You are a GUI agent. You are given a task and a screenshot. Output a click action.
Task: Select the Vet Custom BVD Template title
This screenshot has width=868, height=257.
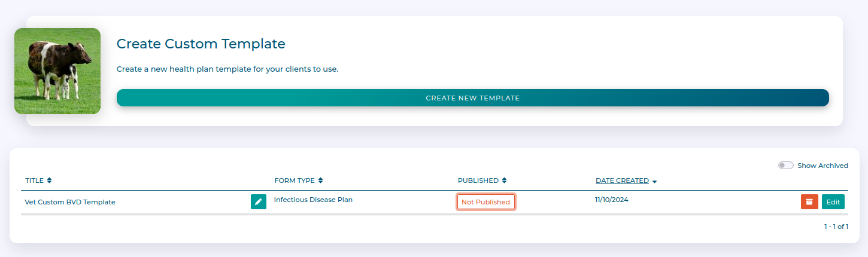pyautogui.click(x=70, y=202)
